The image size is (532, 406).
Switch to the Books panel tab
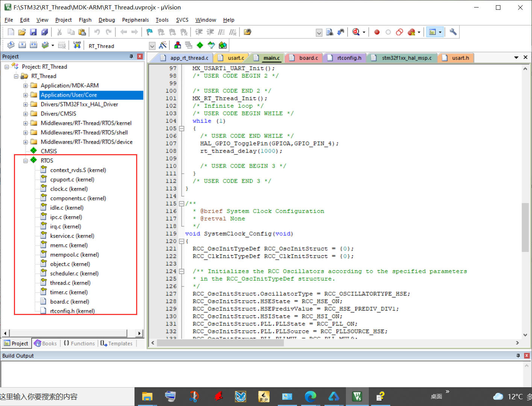point(45,343)
